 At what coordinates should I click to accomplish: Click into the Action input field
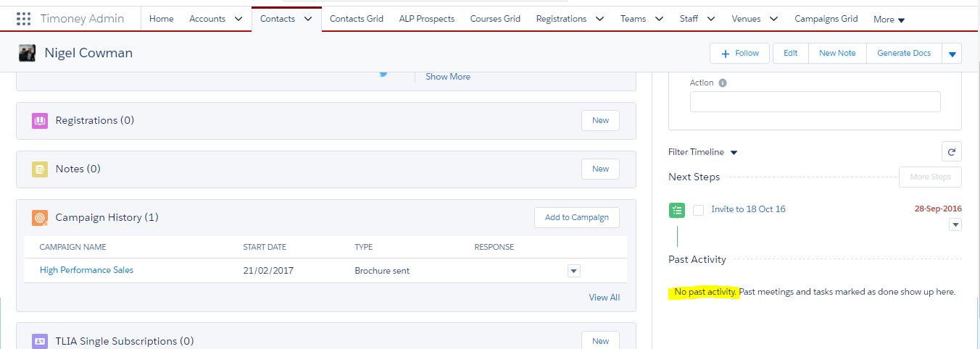pos(815,102)
